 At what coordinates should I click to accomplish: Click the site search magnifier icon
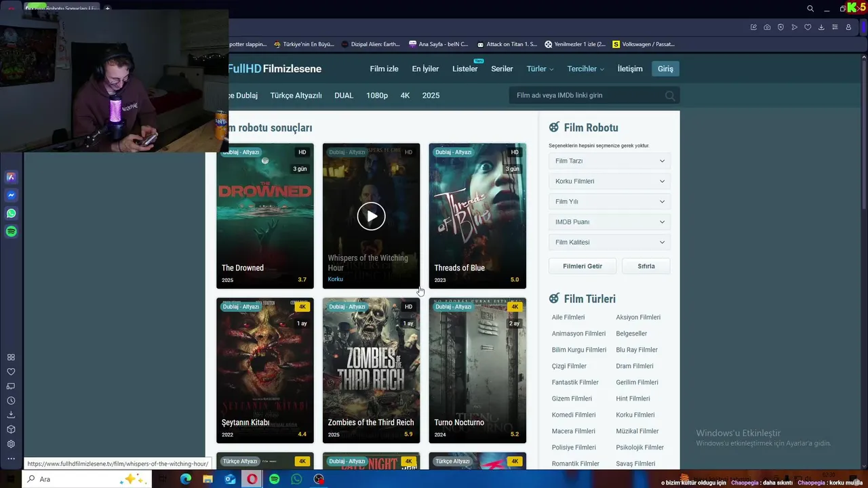tap(670, 96)
